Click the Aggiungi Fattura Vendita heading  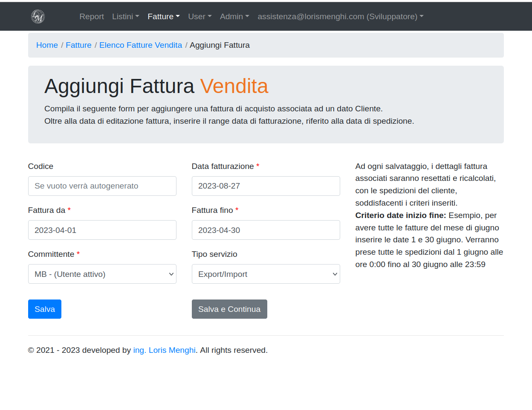click(156, 86)
